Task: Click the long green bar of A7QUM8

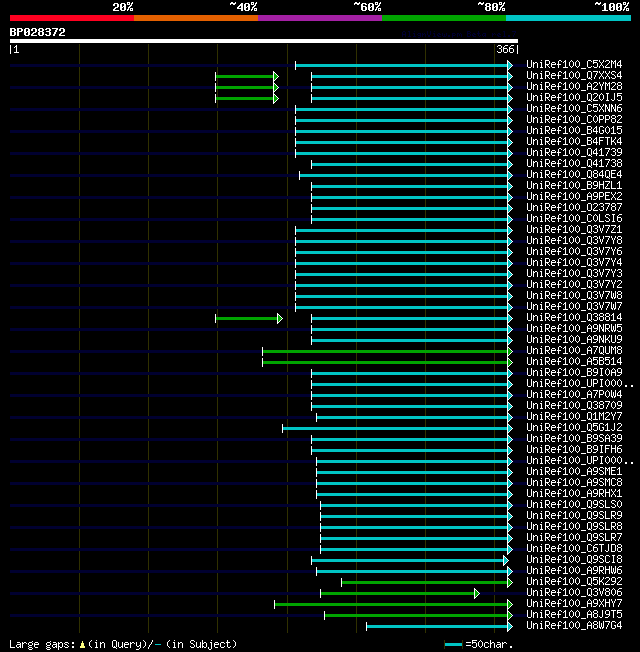Action: (387, 351)
